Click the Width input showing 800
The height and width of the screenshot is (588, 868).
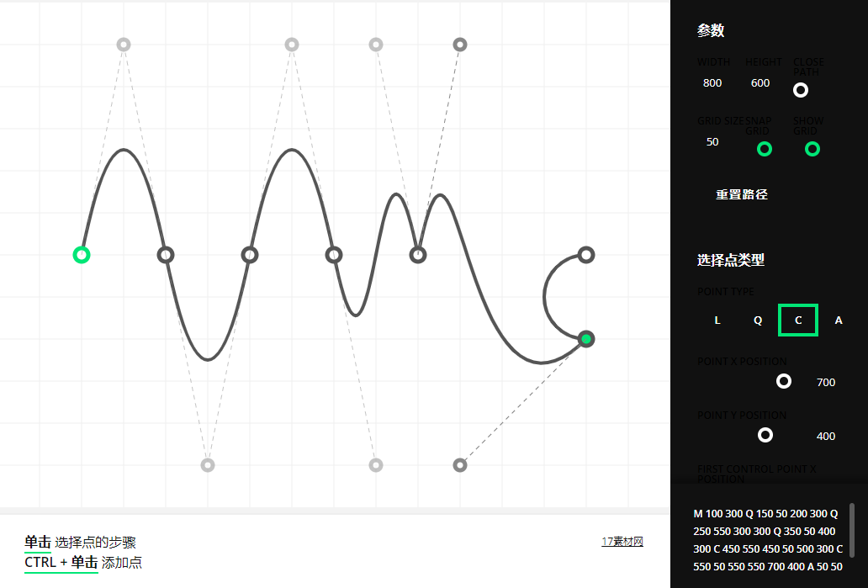point(712,83)
